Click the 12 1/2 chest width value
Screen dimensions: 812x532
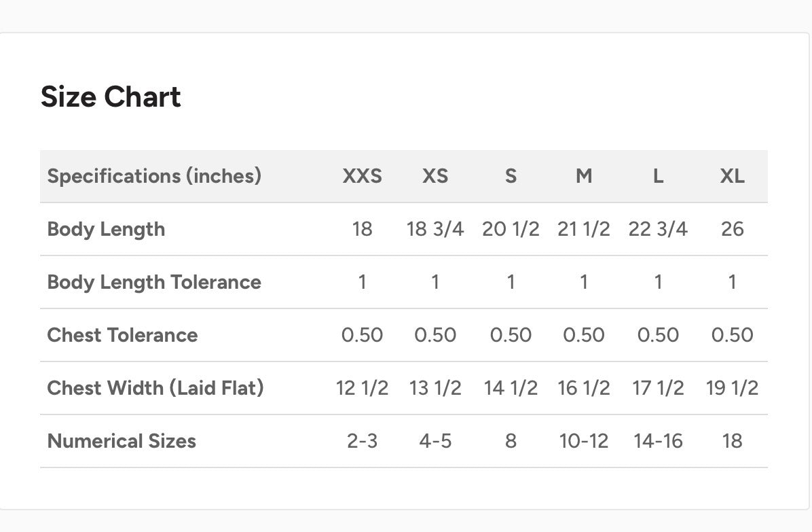362,388
